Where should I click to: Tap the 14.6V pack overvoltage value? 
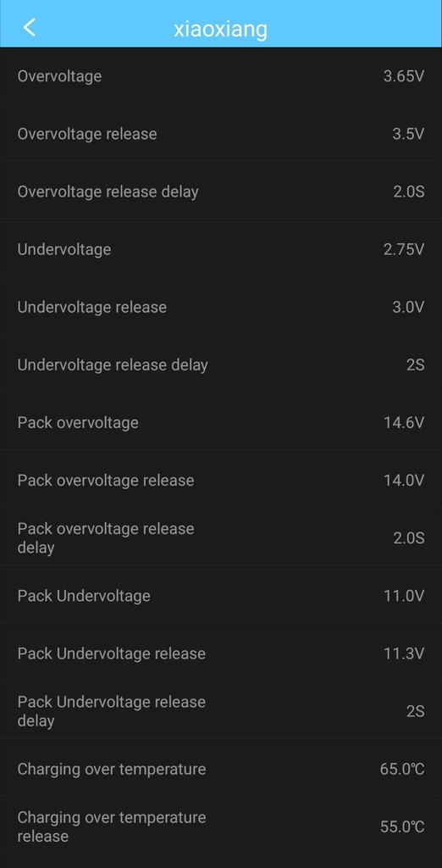coord(404,423)
